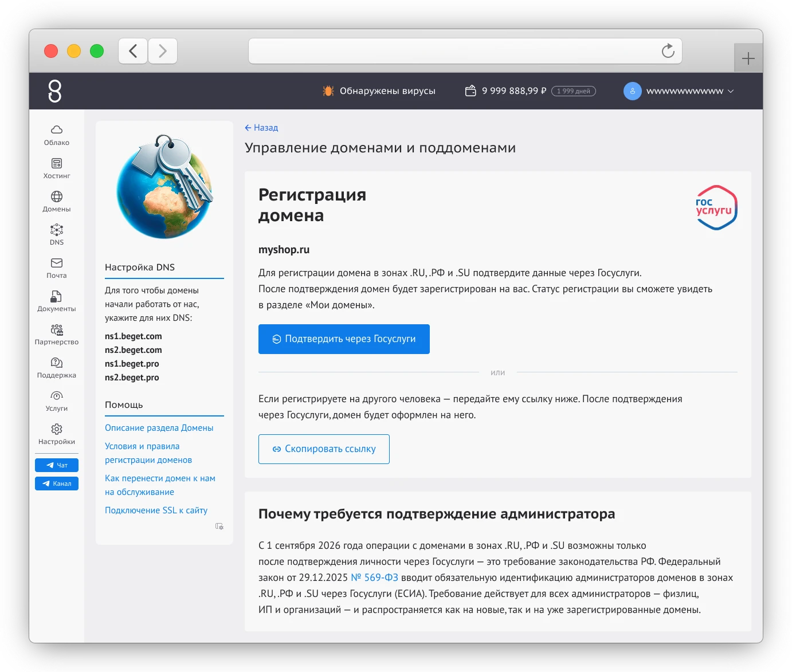Screen dimensions: 792x672
Task: Click the myshop.ru domain name
Action: (x=284, y=250)
